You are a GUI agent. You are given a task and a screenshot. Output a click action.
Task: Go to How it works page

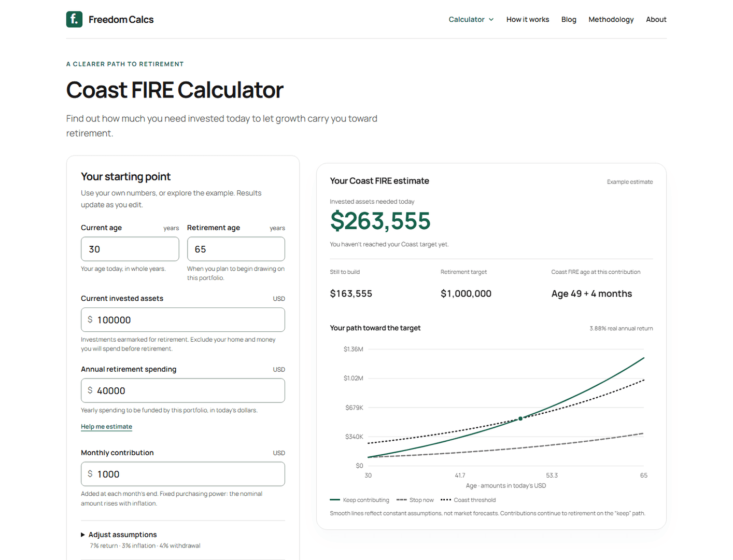pyautogui.click(x=528, y=19)
